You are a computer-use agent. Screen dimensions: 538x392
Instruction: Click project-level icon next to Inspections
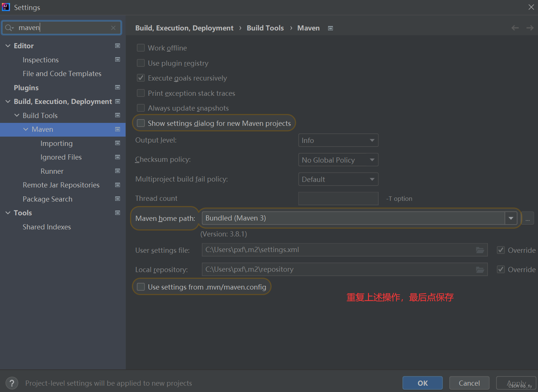(x=117, y=59)
